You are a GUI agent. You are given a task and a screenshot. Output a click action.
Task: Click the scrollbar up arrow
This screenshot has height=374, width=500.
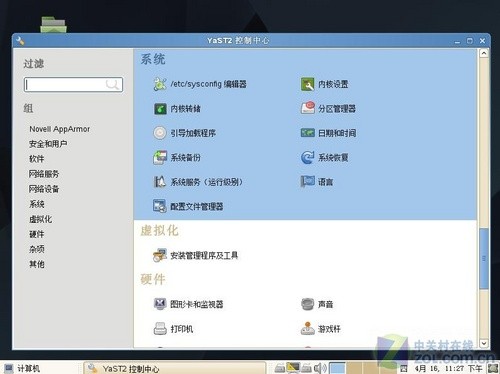pyautogui.click(x=484, y=53)
